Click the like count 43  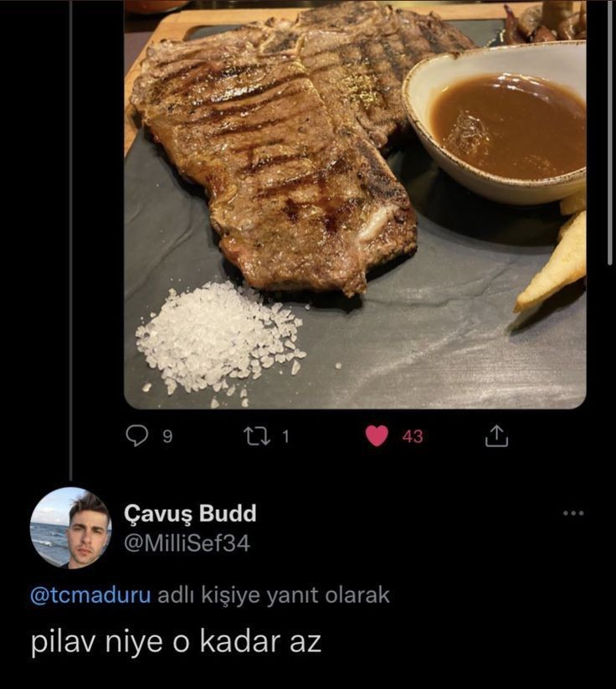coord(413,436)
